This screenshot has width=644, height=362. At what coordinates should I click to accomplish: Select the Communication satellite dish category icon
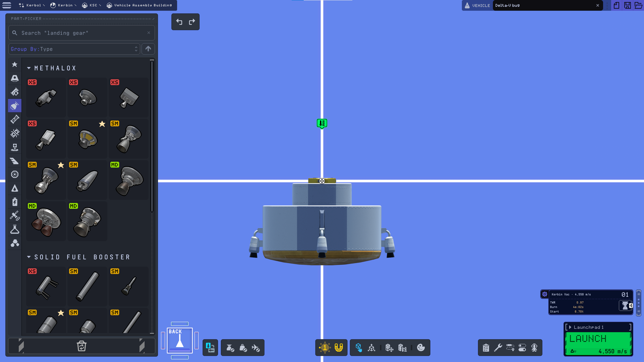(15, 216)
